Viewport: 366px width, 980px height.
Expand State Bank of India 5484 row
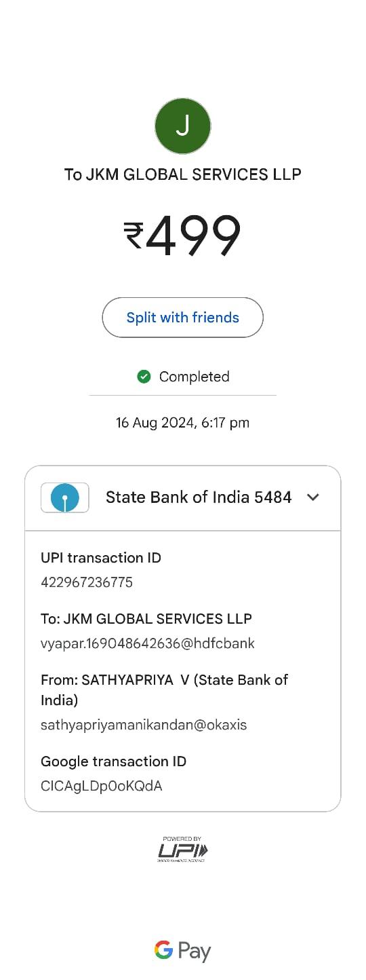tap(182, 497)
